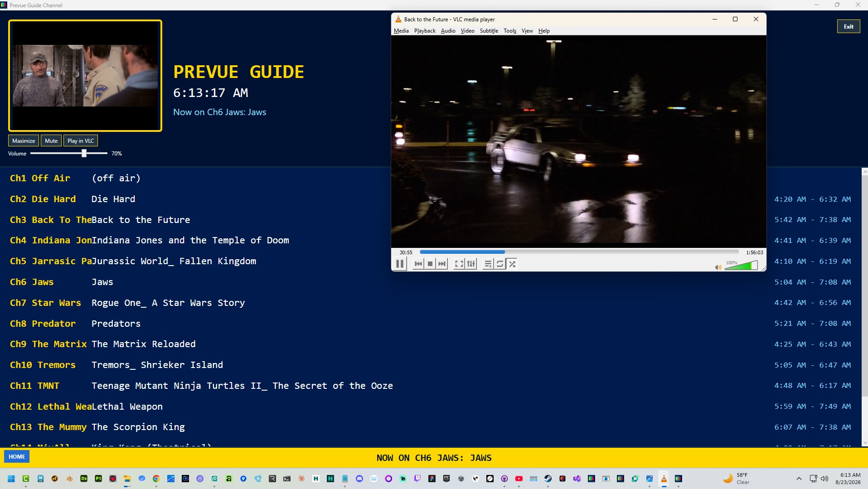Select Ch6 Jaws channel row

click(431, 282)
